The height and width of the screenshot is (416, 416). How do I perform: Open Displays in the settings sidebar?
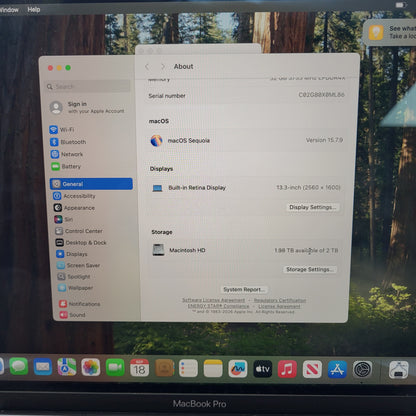(72, 254)
